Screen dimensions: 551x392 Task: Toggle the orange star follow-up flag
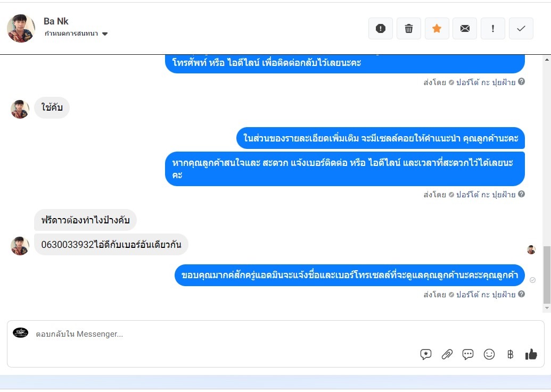coord(437,28)
